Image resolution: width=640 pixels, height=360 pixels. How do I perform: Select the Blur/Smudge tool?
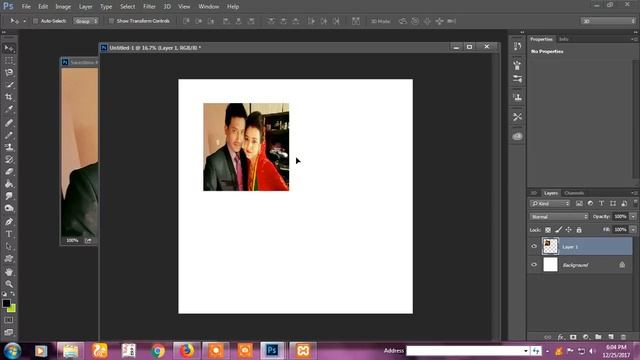coord(9,196)
